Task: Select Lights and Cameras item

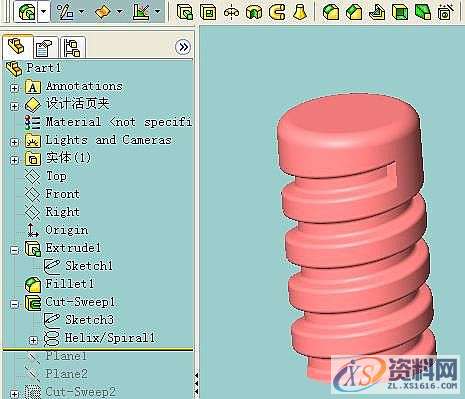Action: [x=108, y=140]
